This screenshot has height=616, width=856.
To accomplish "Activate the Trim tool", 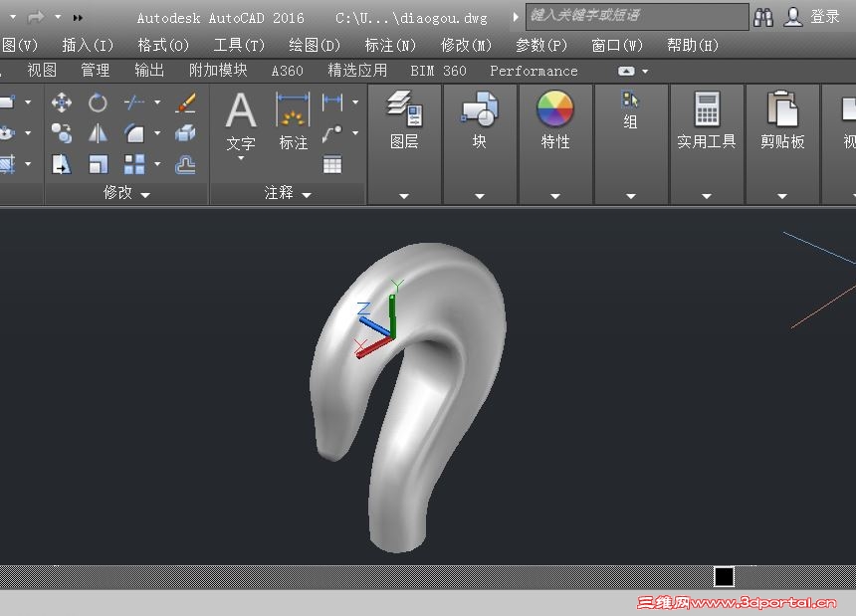I will pos(133,103).
